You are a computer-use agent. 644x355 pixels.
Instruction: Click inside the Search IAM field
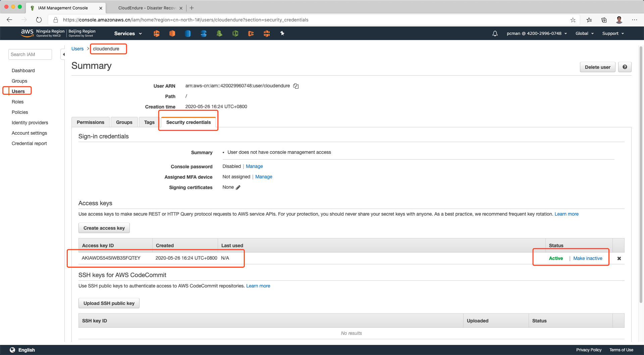tap(30, 54)
